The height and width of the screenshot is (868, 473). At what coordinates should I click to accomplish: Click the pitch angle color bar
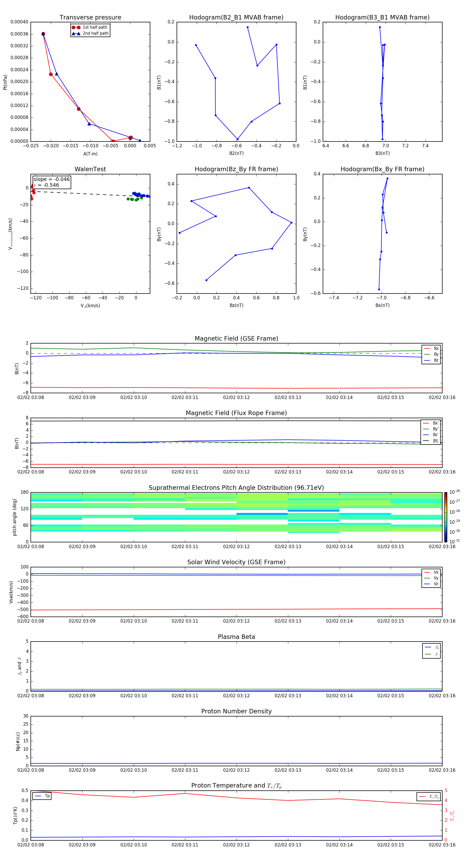(446, 517)
